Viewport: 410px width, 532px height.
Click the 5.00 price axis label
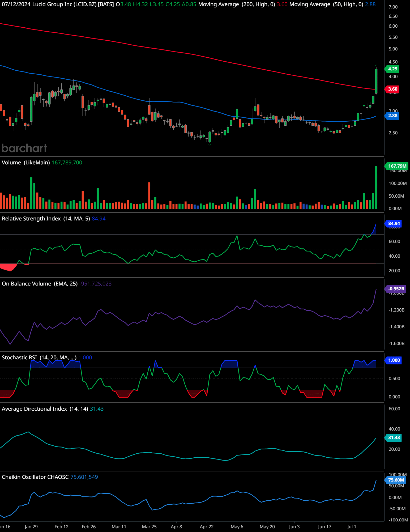coord(393,49)
